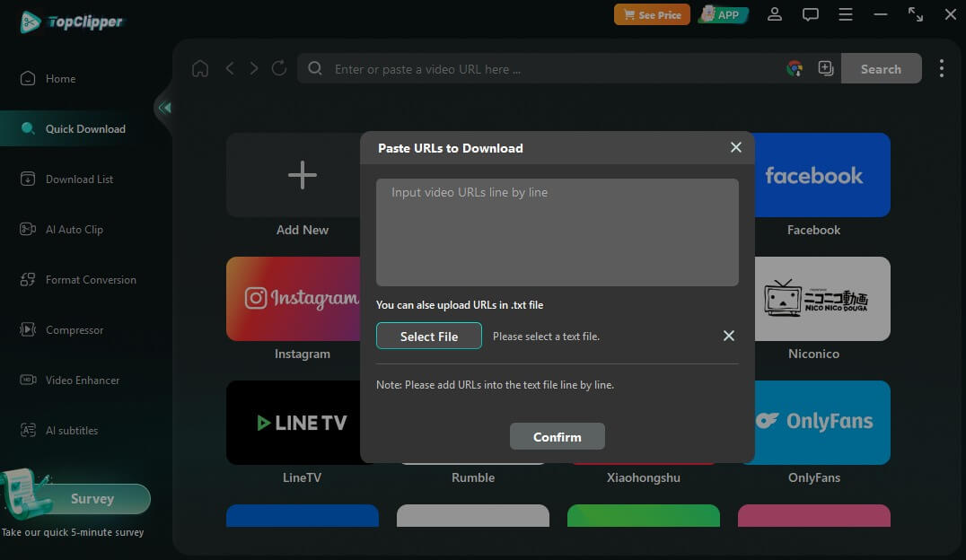Click the Compressor icon

(x=28, y=329)
